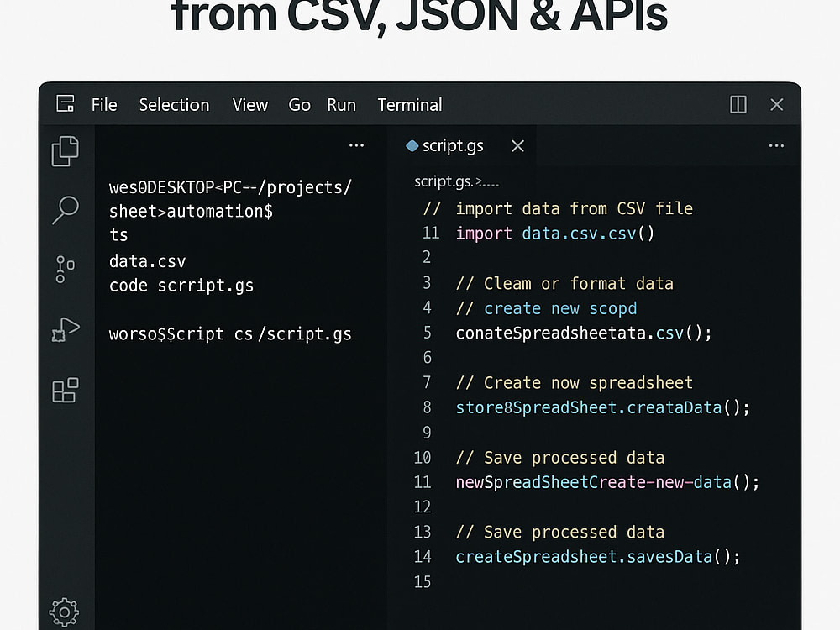The height and width of the screenshot is (630, 840).
Task: Open the Run and Debug icon in sidebar
Action: pos(66,329)
